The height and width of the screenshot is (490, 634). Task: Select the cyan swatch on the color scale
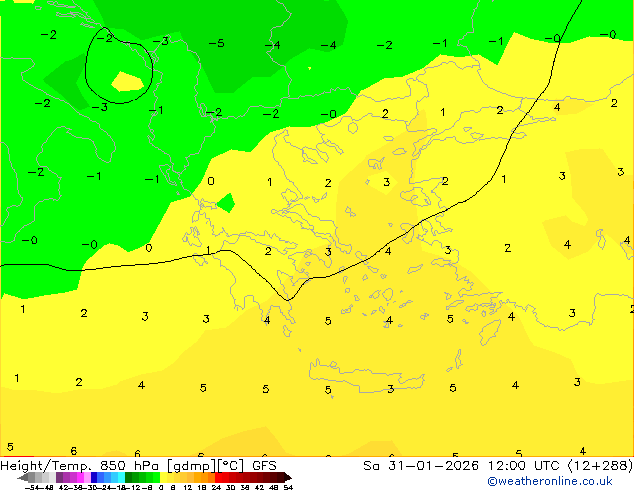[x=121, y=478]
